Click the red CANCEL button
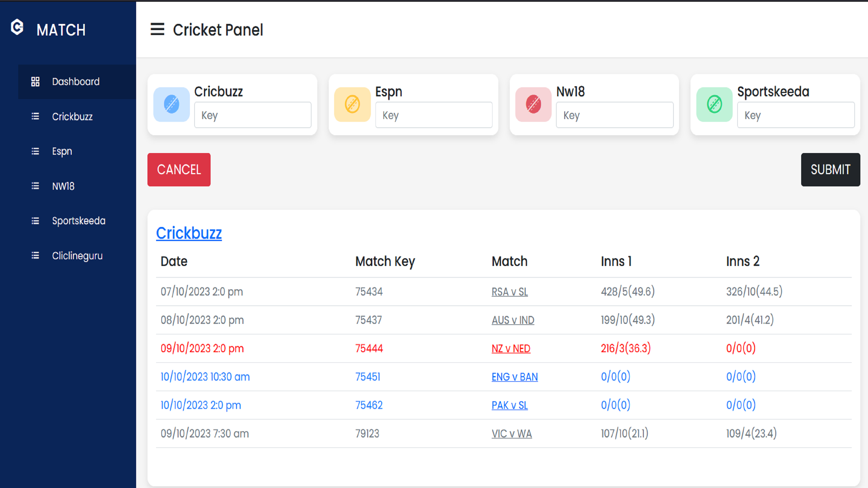 [x=179, y=170]
